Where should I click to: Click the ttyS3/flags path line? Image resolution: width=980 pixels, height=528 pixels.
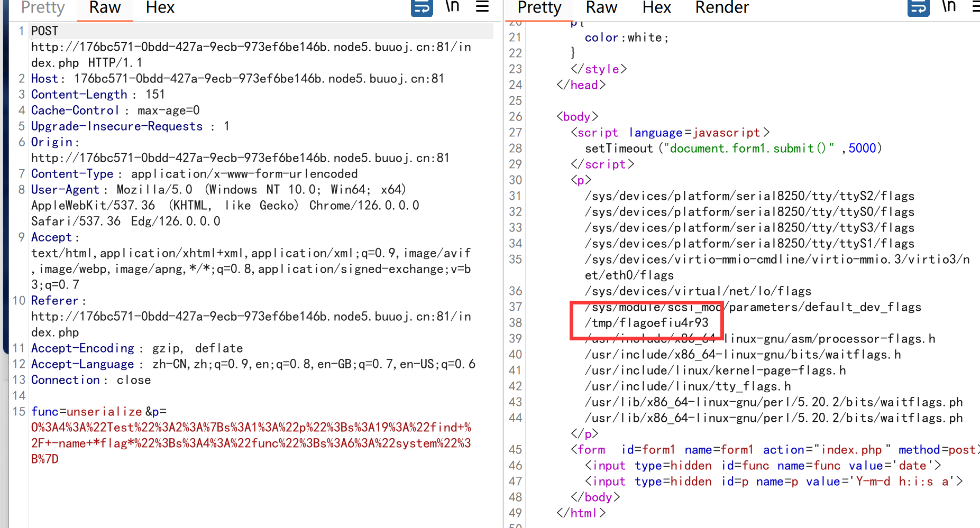(750, 228)
